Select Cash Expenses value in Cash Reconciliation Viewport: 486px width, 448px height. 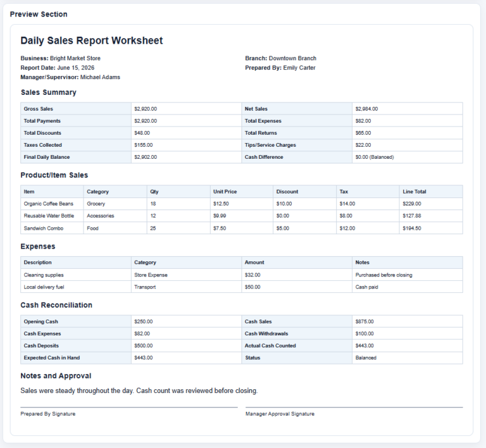pyautogui.click(x=142, y=333)
